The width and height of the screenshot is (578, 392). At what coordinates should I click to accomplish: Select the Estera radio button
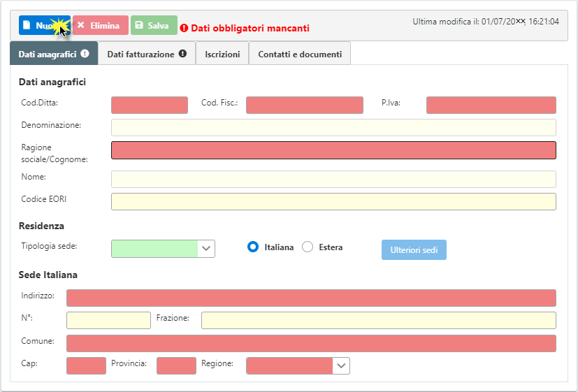coord(308,247)
